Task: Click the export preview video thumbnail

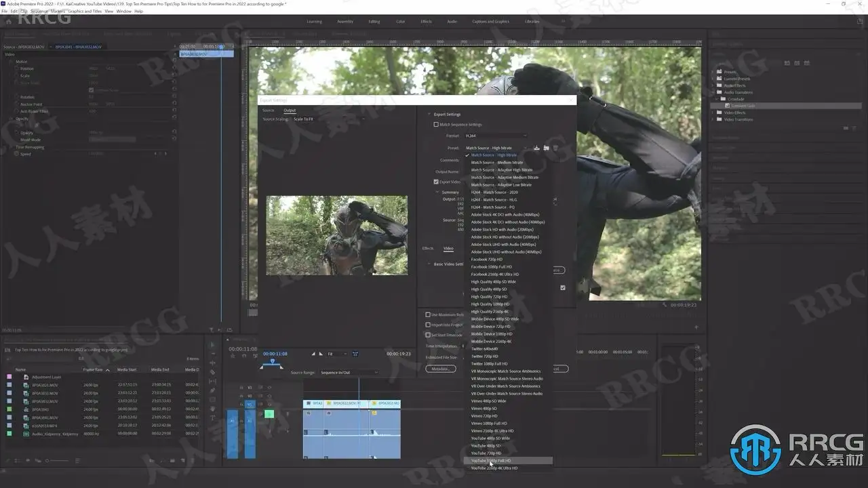Action: pyautogui.click(x=337, y=235)
